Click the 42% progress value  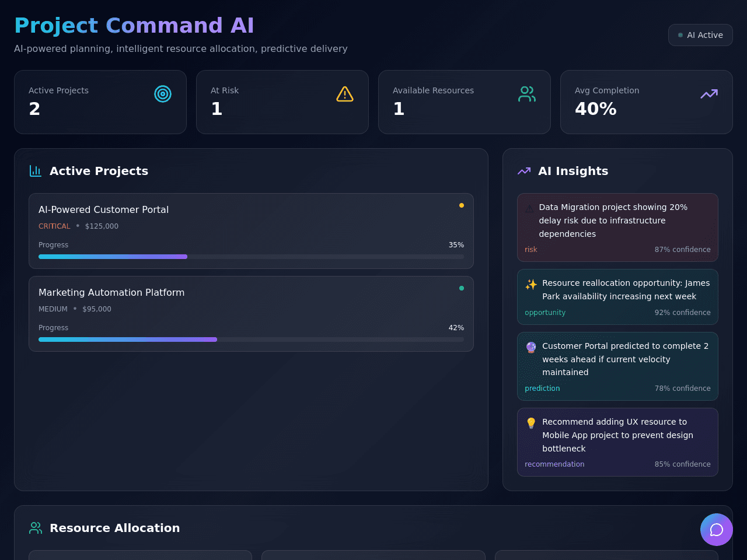coord(456,328)
